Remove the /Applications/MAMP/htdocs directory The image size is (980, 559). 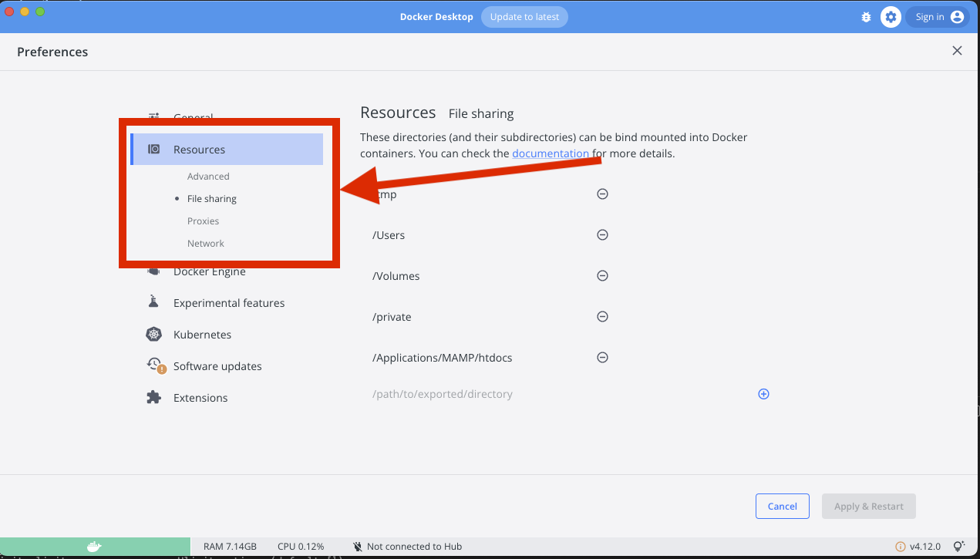click(x=603, y=358)
